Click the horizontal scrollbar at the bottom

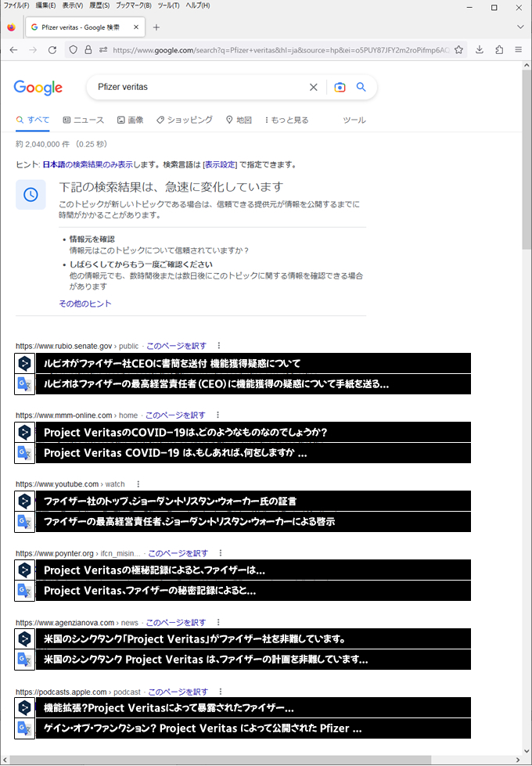[221, 761]
